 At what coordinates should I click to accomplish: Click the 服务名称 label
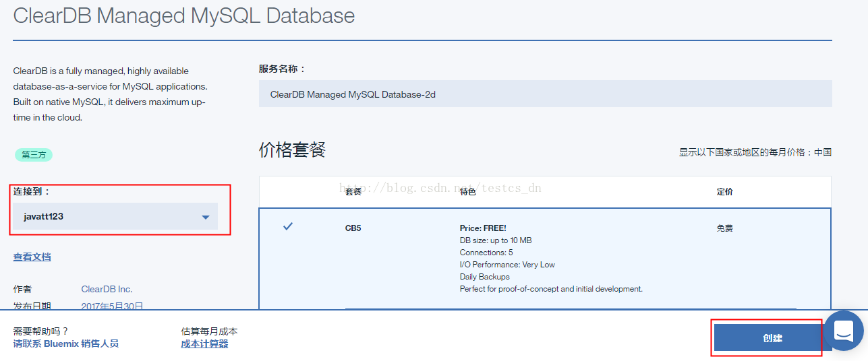[x=282, y=69]
